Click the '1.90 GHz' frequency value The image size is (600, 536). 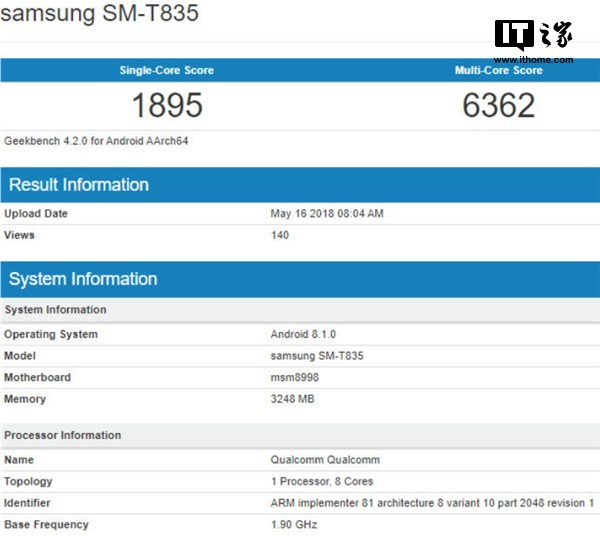(x=294, y=525)
